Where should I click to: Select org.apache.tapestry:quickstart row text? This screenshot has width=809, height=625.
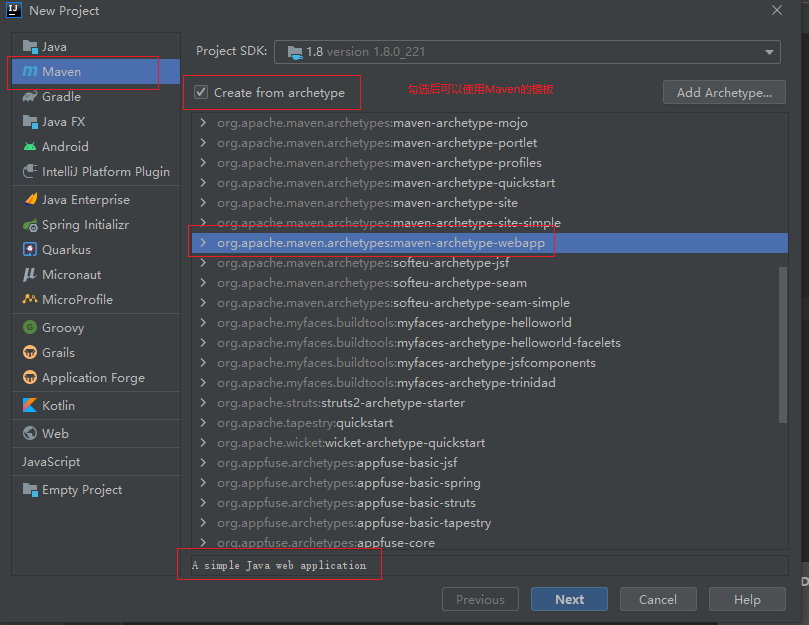305,423
